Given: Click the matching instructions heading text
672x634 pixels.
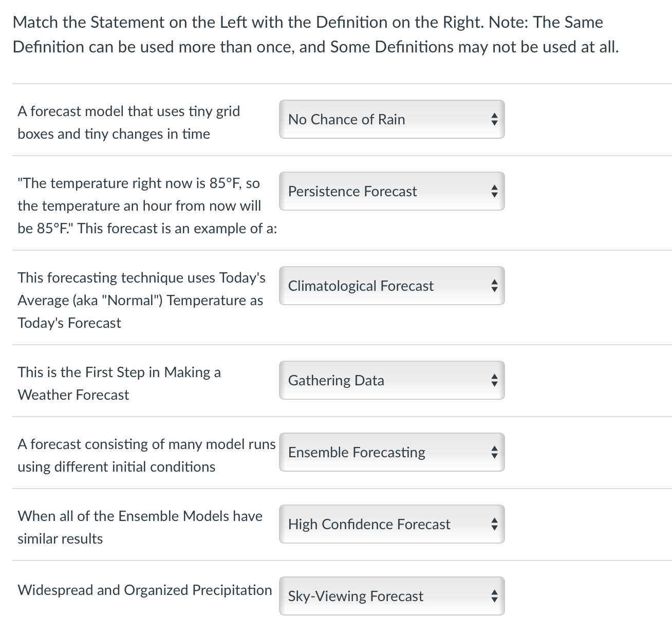Looking at the screenshot, I should (x=315, y=34).
